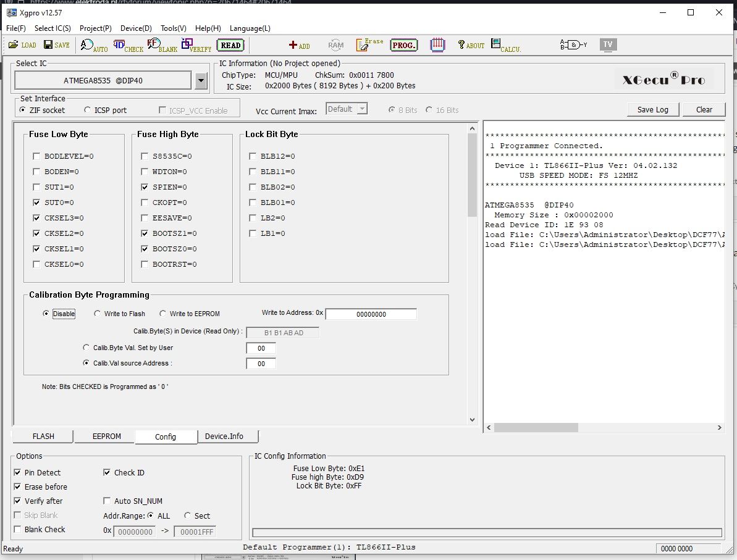The height and width of the screenshot is (560, 737).
Task: Toggle the Pin Detect option
Action: pos(17,472)
